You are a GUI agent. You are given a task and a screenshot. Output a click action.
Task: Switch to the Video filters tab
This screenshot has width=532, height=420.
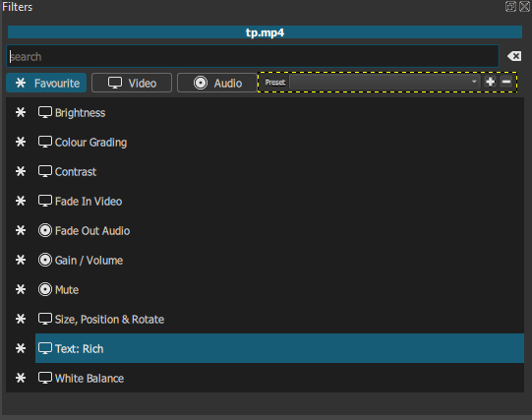tap(132, 83)
